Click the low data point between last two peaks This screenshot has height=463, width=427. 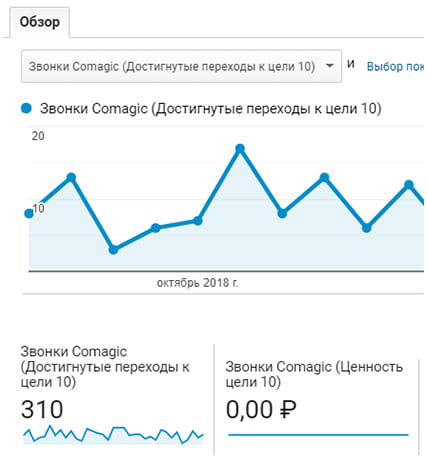(366, 228)
